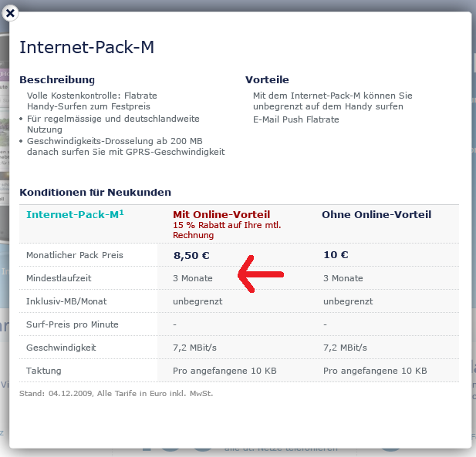Screen dimensions: 476x457
Task: Select the Inklusiv-MB/Monat row label
Action: (70, 301)
